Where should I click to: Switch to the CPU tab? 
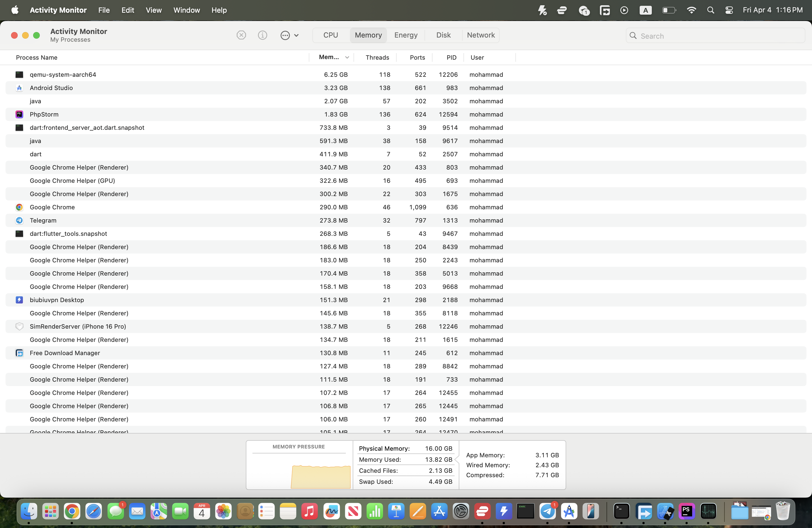tap(331, 35)
